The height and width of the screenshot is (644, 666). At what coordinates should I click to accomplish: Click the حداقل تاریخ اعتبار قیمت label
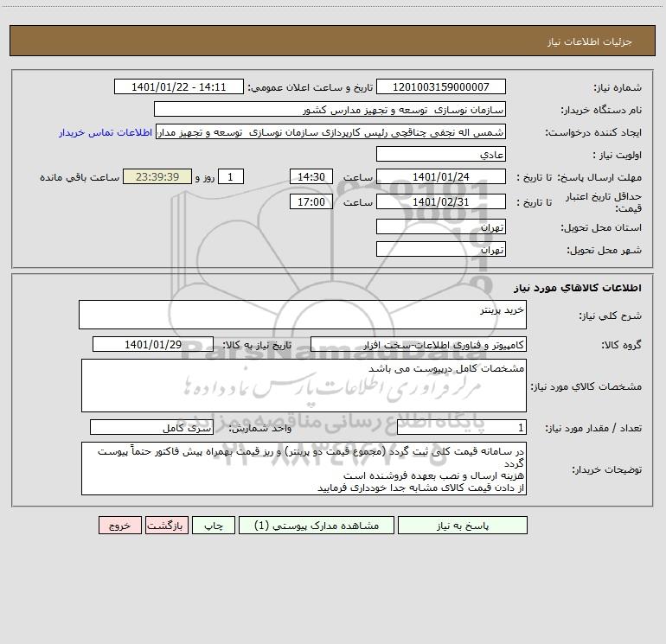click(604, 202)
